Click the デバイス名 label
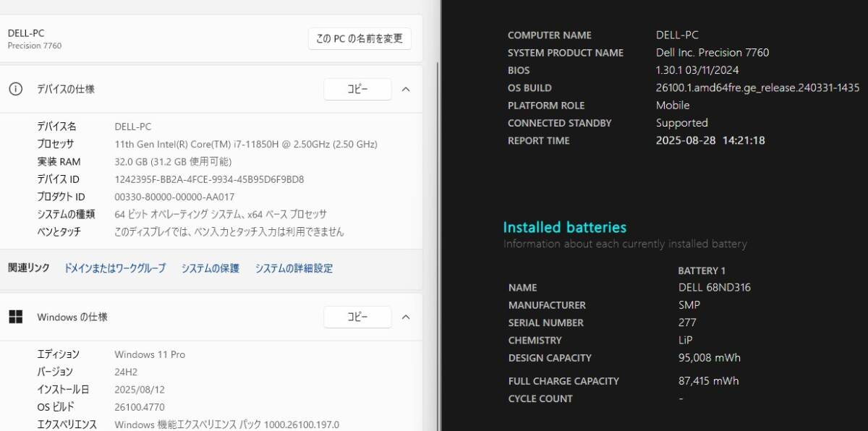The height and width of the screenshot is (431, 868). pos(56,127)
